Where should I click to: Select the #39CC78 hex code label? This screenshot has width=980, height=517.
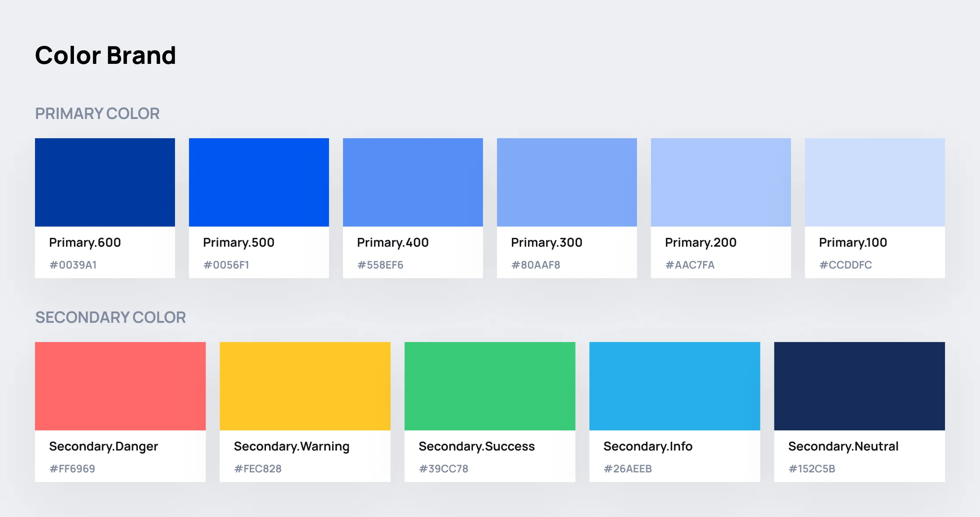[x=444, y=469]
